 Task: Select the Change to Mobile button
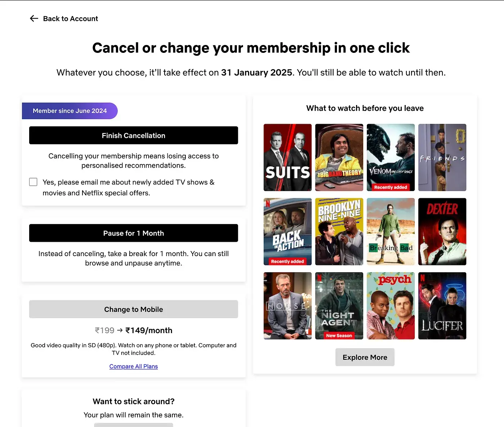134,309
